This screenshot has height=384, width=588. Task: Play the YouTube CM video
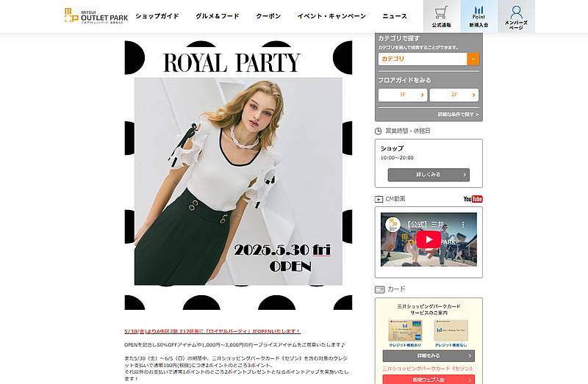point(429,240)
